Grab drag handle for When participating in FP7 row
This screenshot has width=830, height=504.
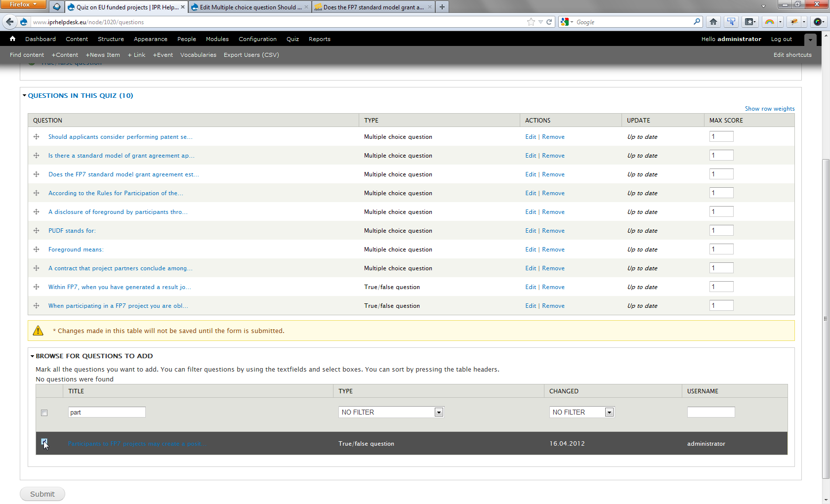click(36, 306)
